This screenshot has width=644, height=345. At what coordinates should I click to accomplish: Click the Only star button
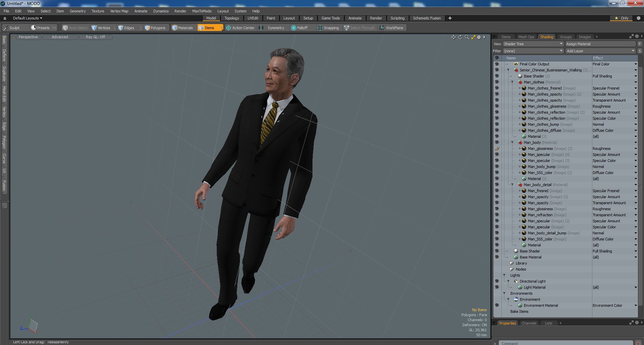622,18
